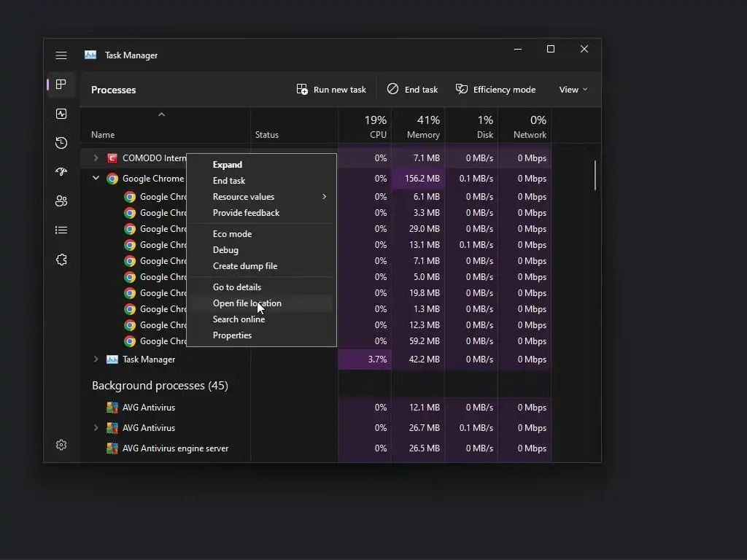The width and height of the screenshot is (747, 560).
Task: Open Users page icon in sidebar
Action: (x=61, y=201)
